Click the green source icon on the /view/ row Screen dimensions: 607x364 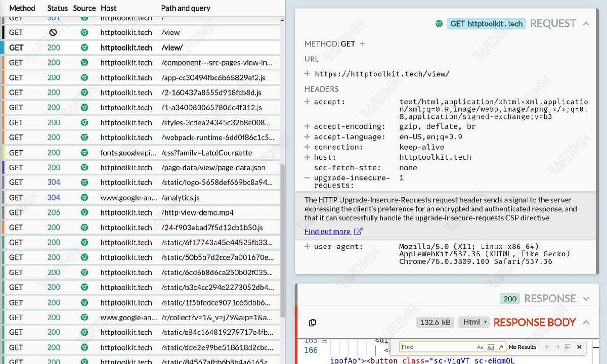[84, 48]
